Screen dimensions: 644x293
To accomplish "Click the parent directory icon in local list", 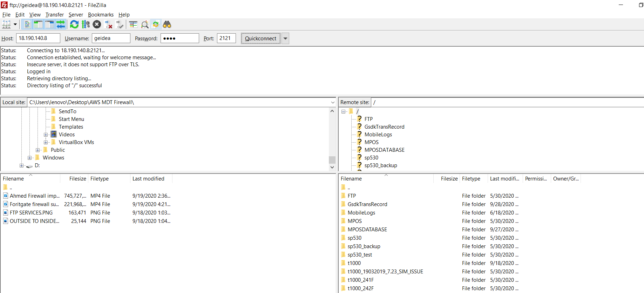I will click(x=5, y=187).
